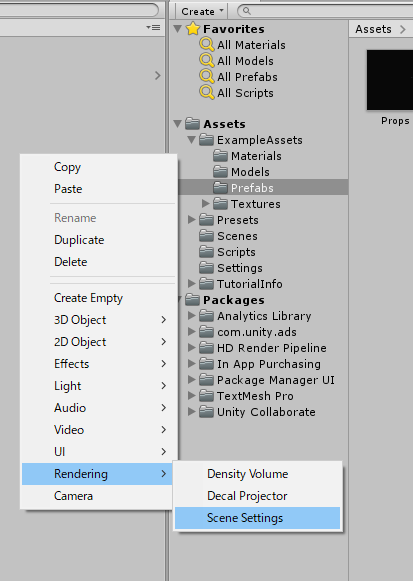Open the Create dropdown in Project panel
This screenshot has height=581, width=413.
coord(202,11)
